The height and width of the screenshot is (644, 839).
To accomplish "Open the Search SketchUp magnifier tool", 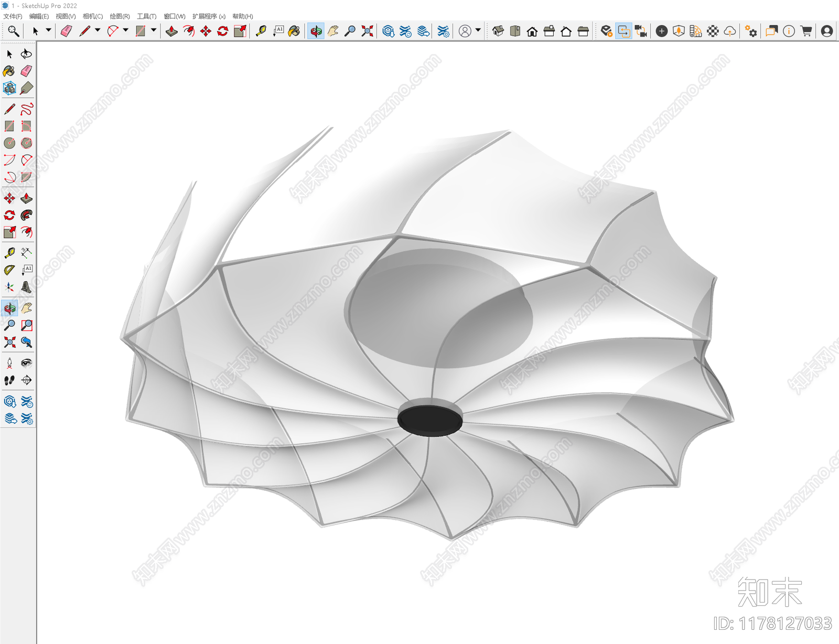I will 13,31.
